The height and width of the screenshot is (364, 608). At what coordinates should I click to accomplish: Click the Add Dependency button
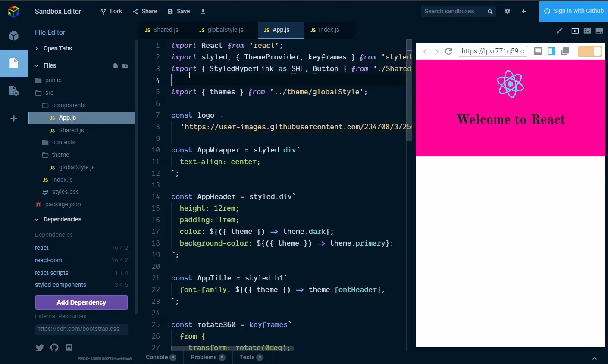tap(81, 302)
